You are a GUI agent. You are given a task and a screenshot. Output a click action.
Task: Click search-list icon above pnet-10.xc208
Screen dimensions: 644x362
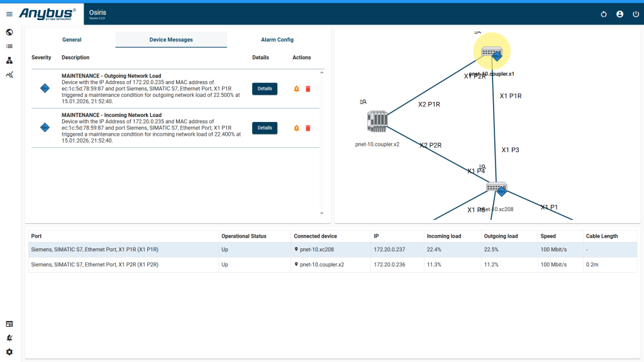[482, 167]
